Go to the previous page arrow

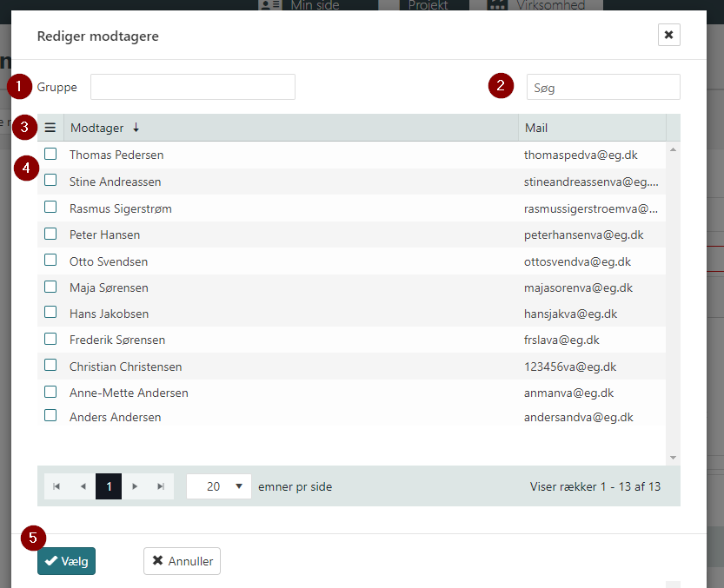click(x=83, y=486)
